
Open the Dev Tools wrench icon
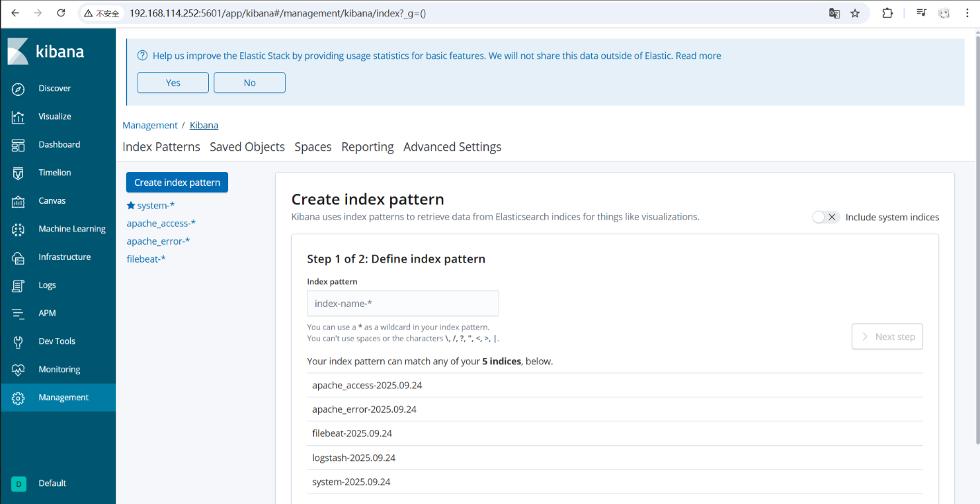click(x=18, y=341)
